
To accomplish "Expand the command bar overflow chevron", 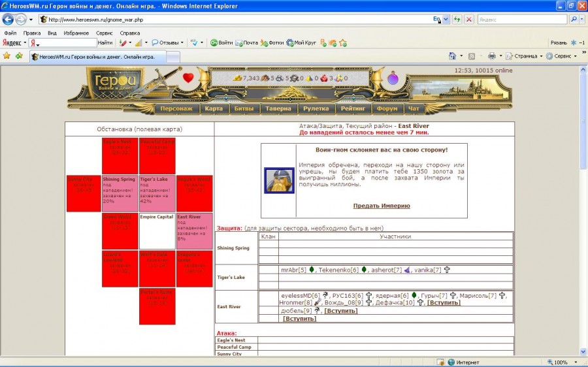I will (584, 52).
